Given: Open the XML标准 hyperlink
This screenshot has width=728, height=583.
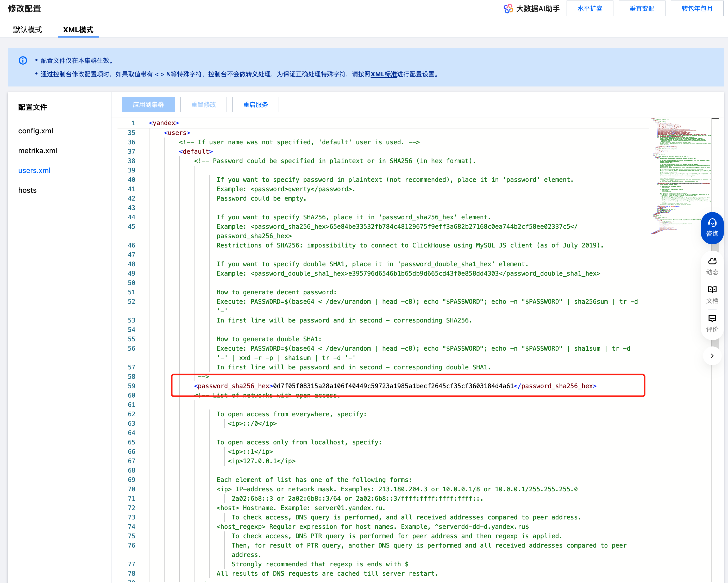Looking at the screenshot, I should (x=384, y=74).
